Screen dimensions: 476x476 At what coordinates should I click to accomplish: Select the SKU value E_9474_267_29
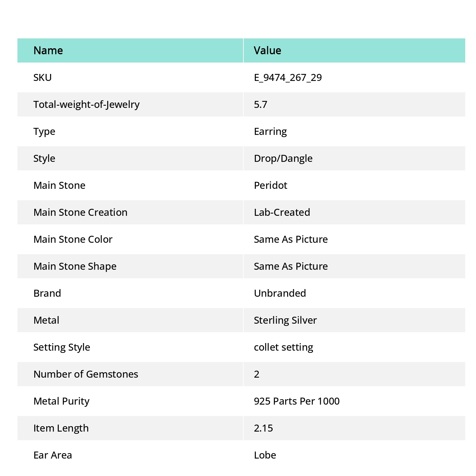point(288,77)
